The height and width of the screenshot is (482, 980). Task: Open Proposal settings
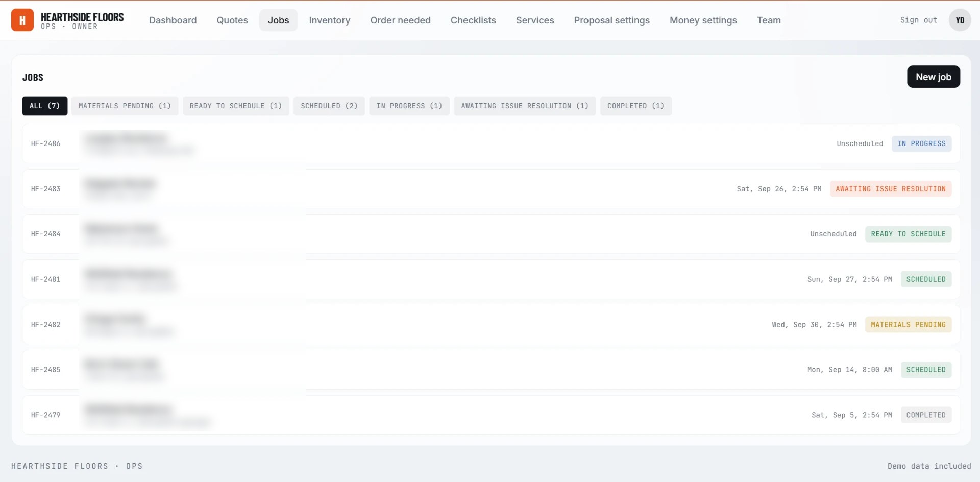coord(611,20)
